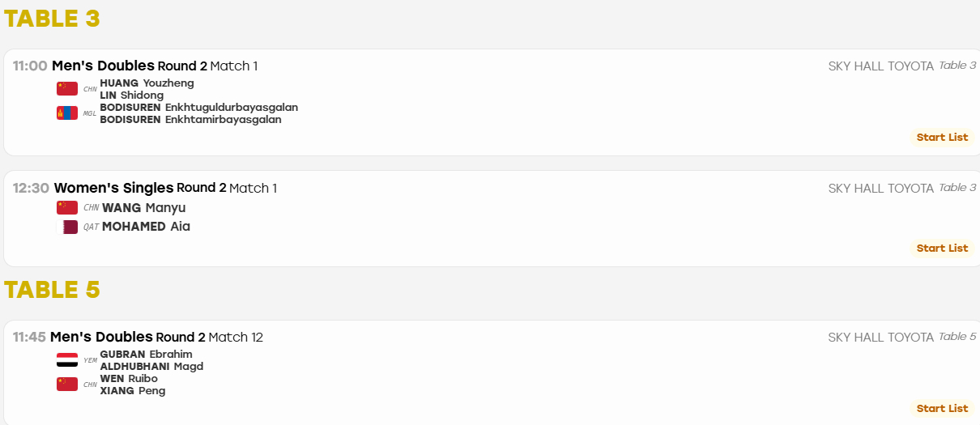Select player XIANG Peng
This screenshot has width=980, height=425.
pyautogui.click(x=132, y=391)
